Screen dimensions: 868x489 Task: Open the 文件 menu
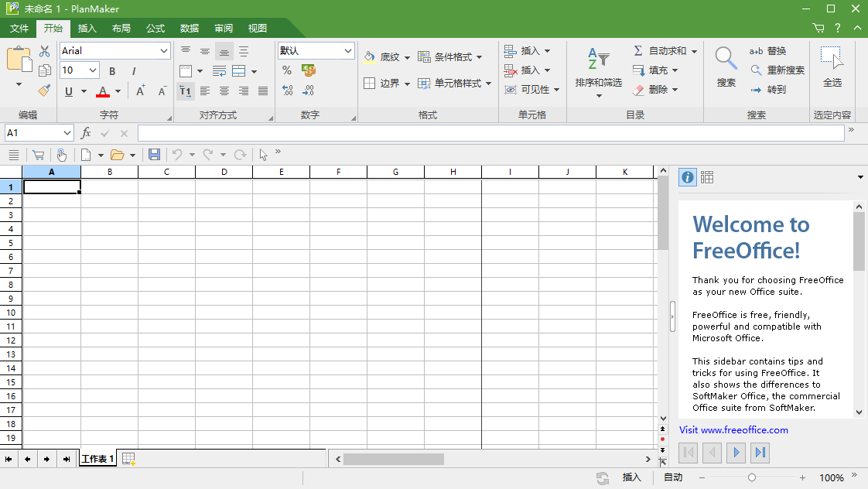(19, 28)
